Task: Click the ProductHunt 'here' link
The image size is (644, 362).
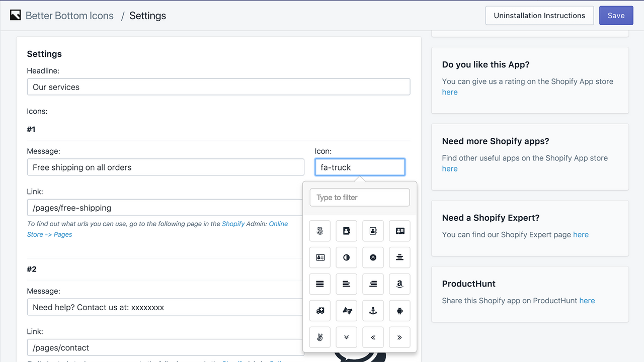Action: (x=587, y=301)
